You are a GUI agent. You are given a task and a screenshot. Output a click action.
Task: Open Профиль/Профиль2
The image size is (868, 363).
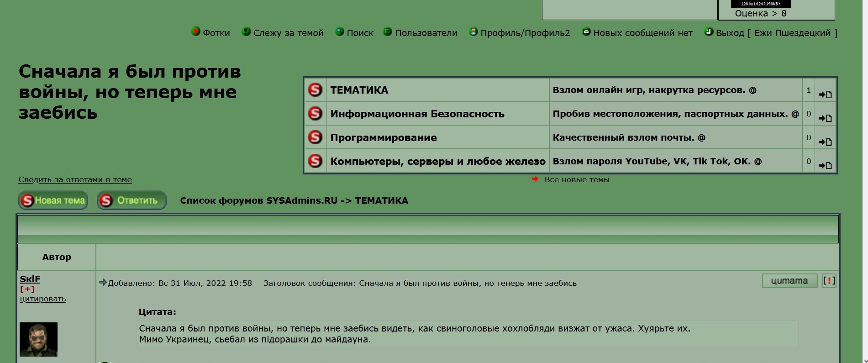point(525,33)
